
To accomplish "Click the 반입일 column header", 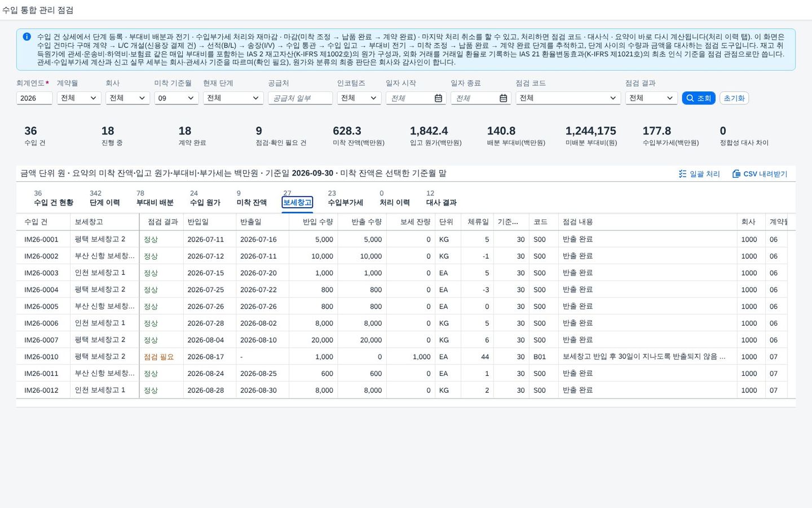I will (210, 222).
